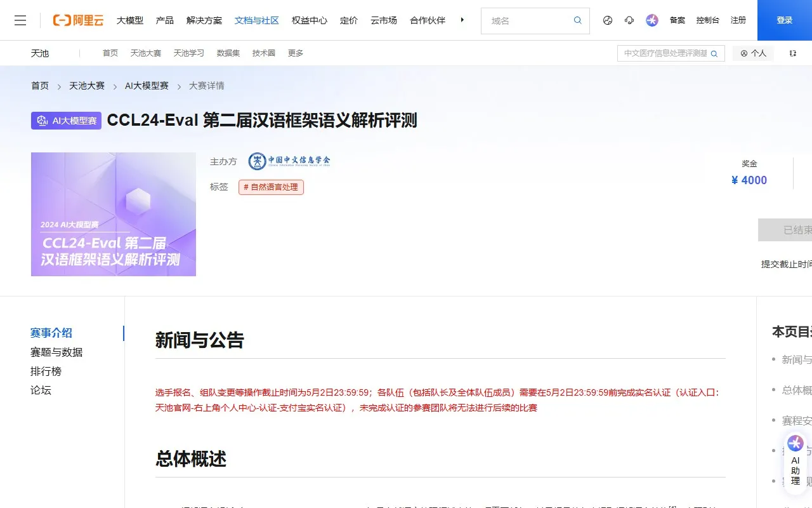Viewport: 812px width, 508px height.
Task: Open the hamburger menu icon
Action: 20,20
